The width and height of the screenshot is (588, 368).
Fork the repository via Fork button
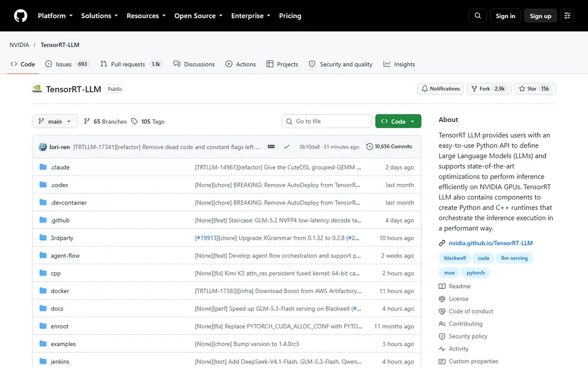tap(489, 89)
